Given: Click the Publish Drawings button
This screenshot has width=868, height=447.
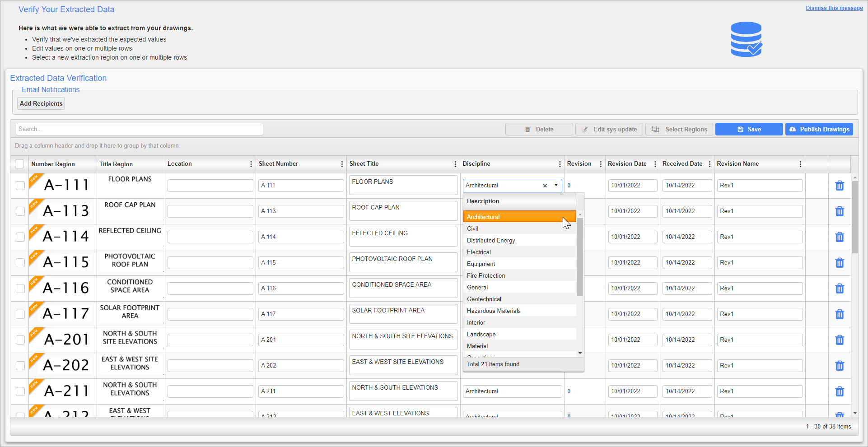Looking at the screenshot, I should pos(819,130).
